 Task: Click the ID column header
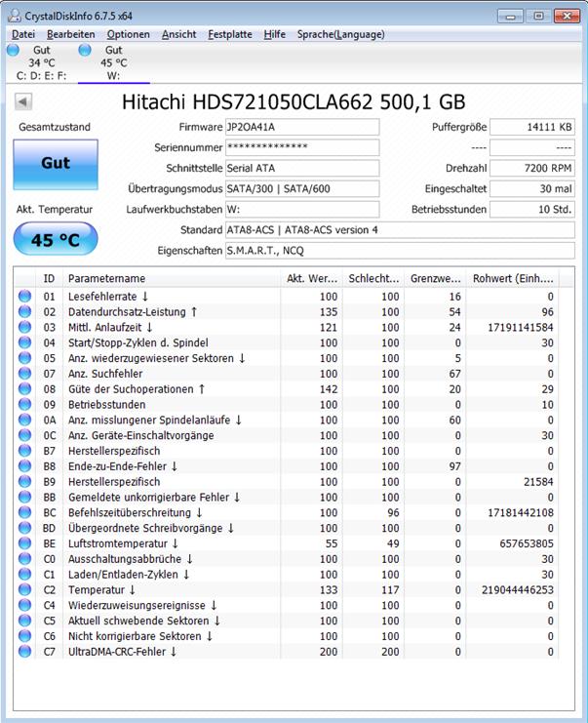49,278
